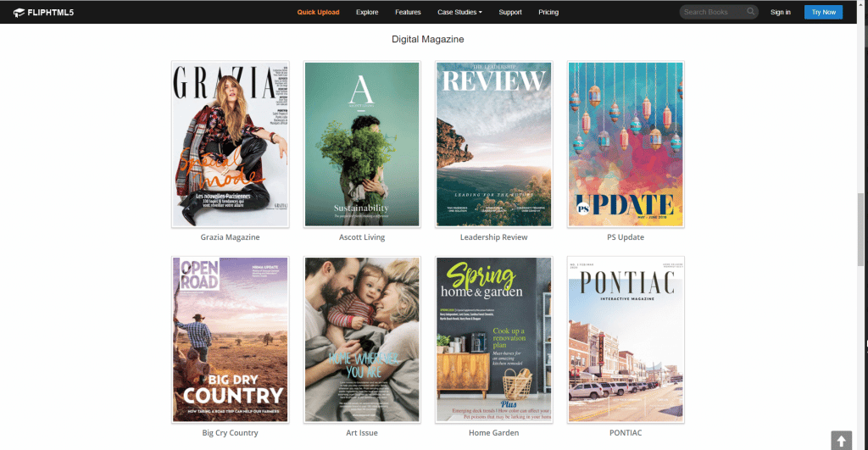Click the PS Update title link
868x450 pixels.
pyautogui.click(x=626, y=237)
